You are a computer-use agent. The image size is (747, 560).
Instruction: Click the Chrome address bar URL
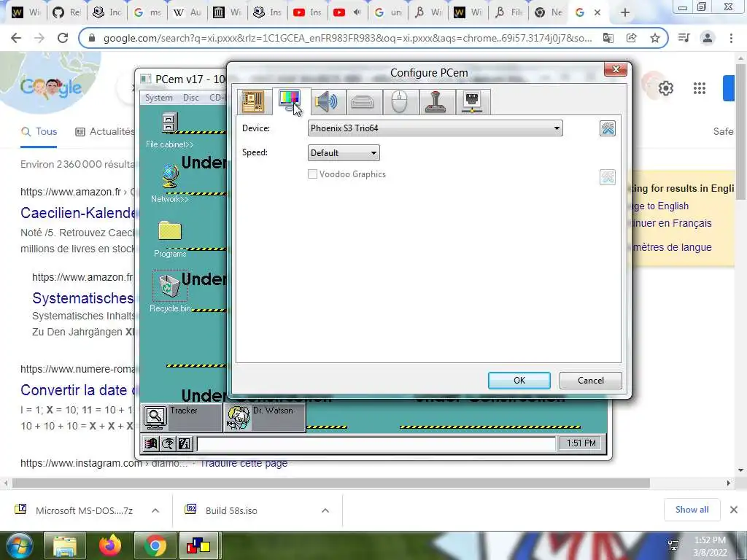tap(348, 38)
